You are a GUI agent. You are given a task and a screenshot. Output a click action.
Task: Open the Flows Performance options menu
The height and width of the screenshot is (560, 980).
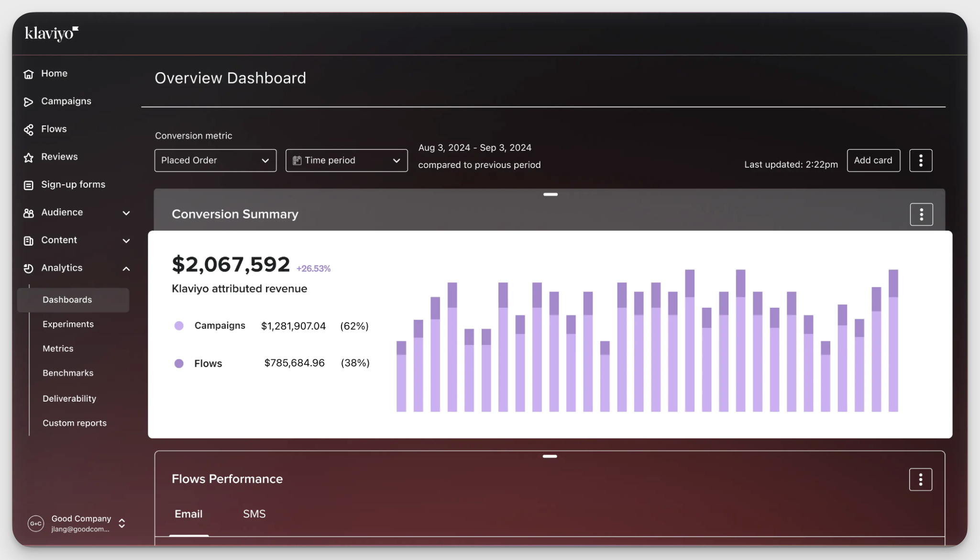pyautogui.click(x=920, y=479)
